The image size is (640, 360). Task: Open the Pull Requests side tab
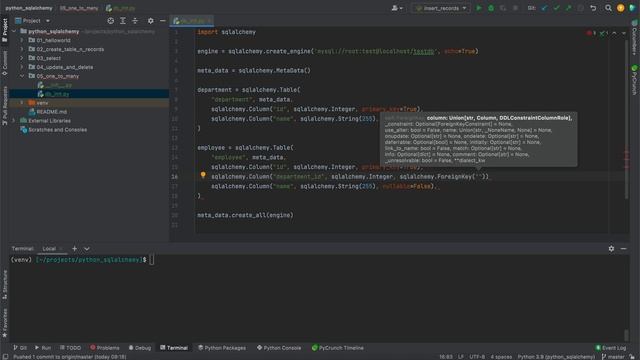(4, 105)
